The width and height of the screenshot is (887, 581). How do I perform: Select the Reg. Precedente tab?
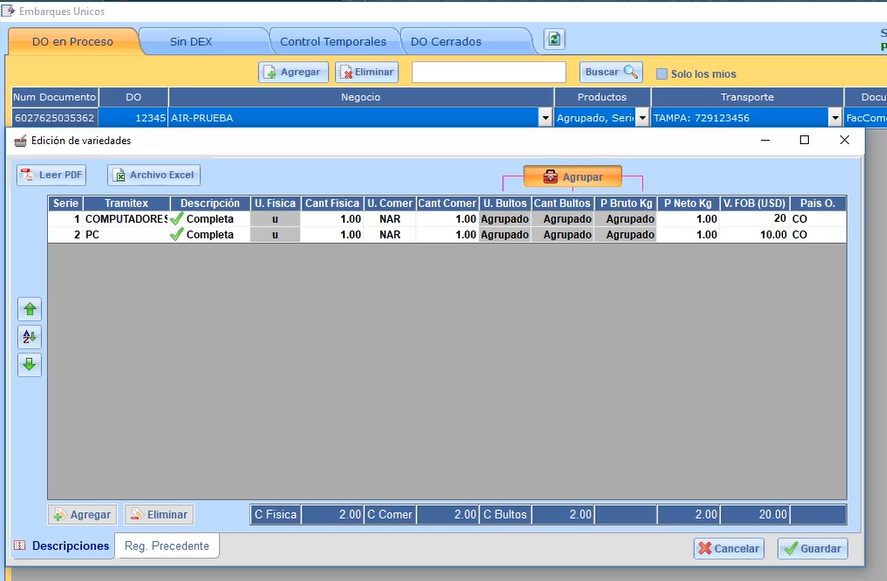click(166, 546)
